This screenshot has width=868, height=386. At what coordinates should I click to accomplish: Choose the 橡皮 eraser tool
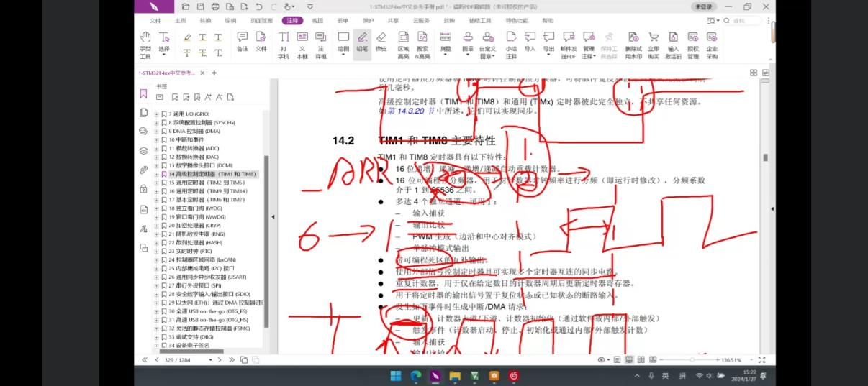coord(381,45)
